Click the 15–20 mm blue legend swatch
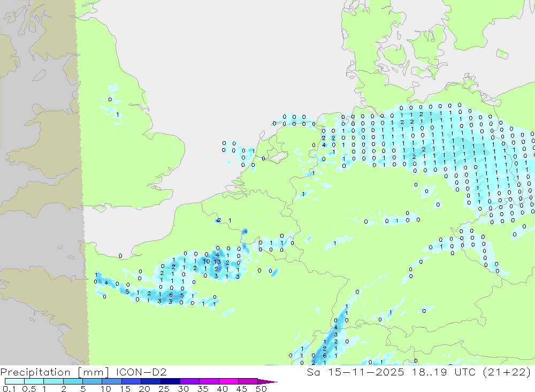Screen dimensions: 535x392 [131, 381]
